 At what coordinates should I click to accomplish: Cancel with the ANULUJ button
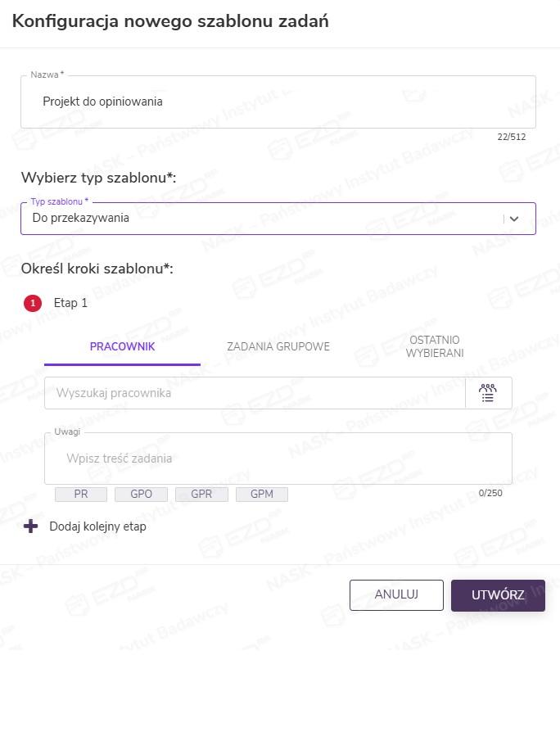coord(396,595)
